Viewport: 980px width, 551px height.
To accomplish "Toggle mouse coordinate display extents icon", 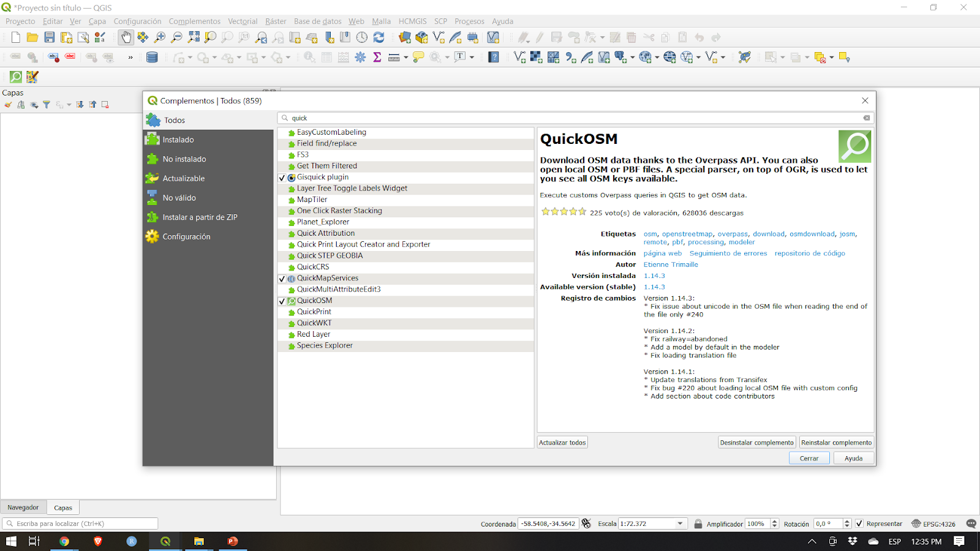I will tap(586, 523).
